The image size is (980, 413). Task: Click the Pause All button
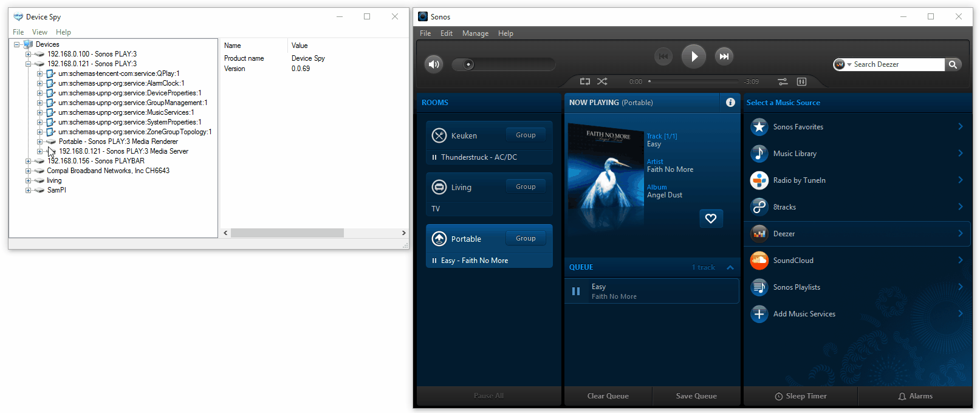tap(488, 396)
